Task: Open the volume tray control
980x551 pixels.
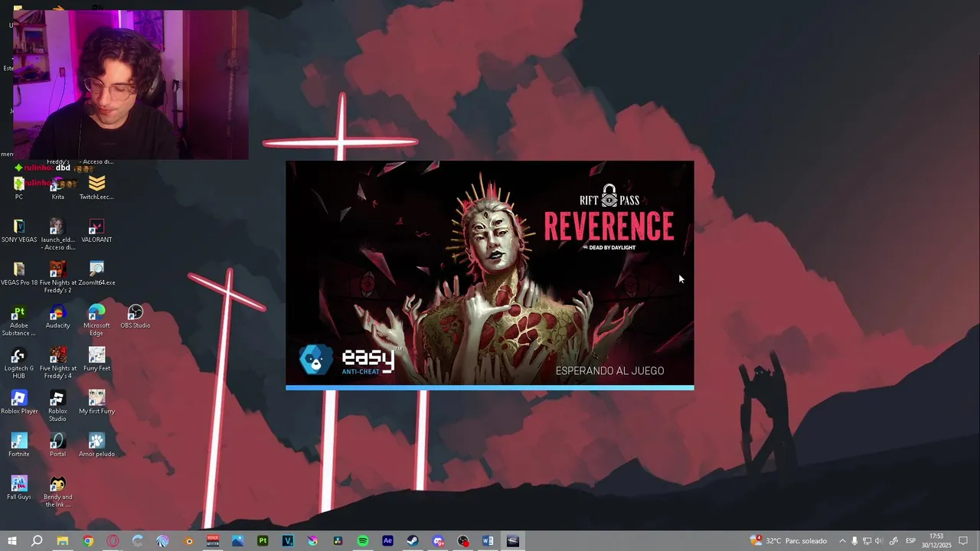Action: click(879, 541)
